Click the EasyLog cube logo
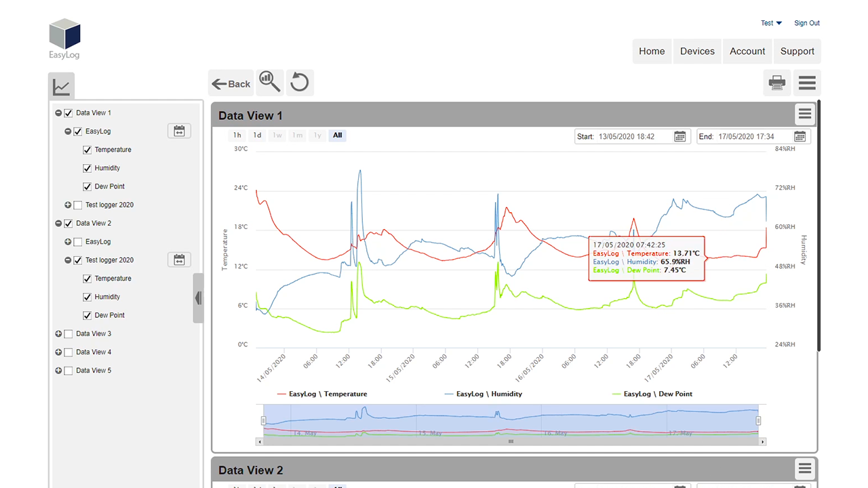The image size is (868, 488). 65,39
